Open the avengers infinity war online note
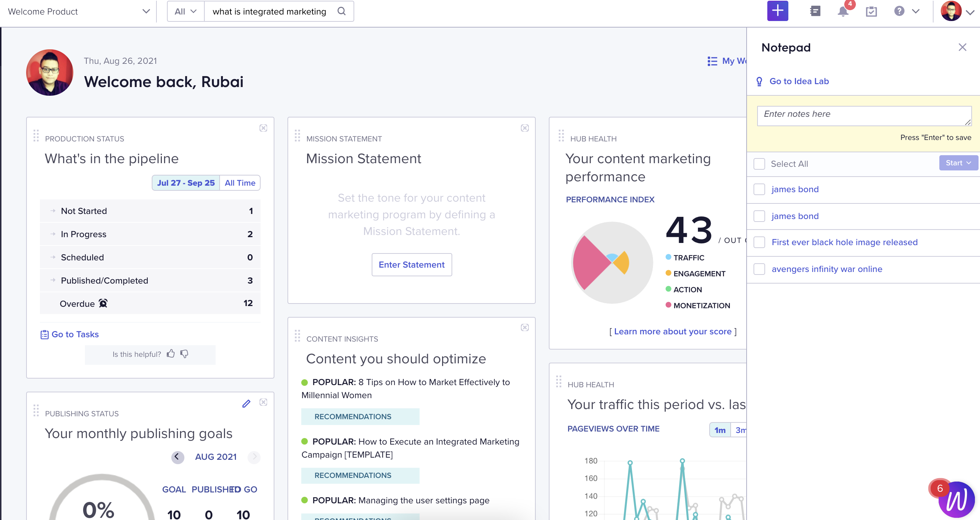The height and width of the screenshot is (520, 980). point(827,269)
